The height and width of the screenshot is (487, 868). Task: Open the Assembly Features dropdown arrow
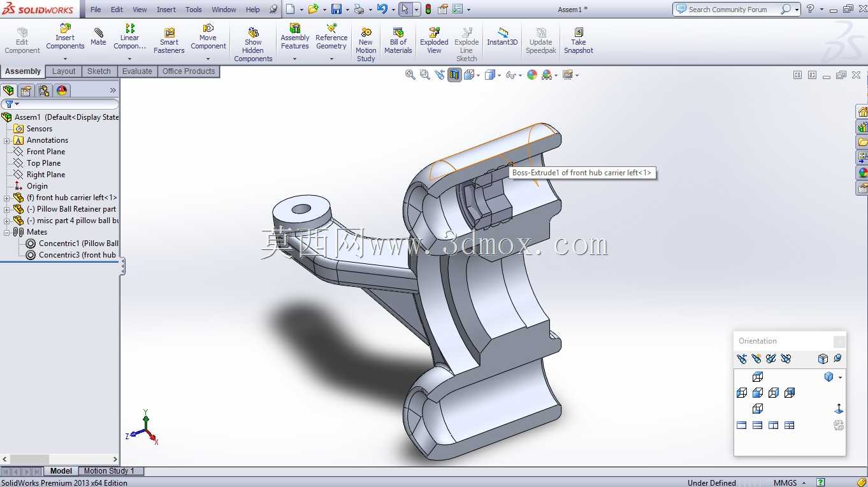point(294,59)
